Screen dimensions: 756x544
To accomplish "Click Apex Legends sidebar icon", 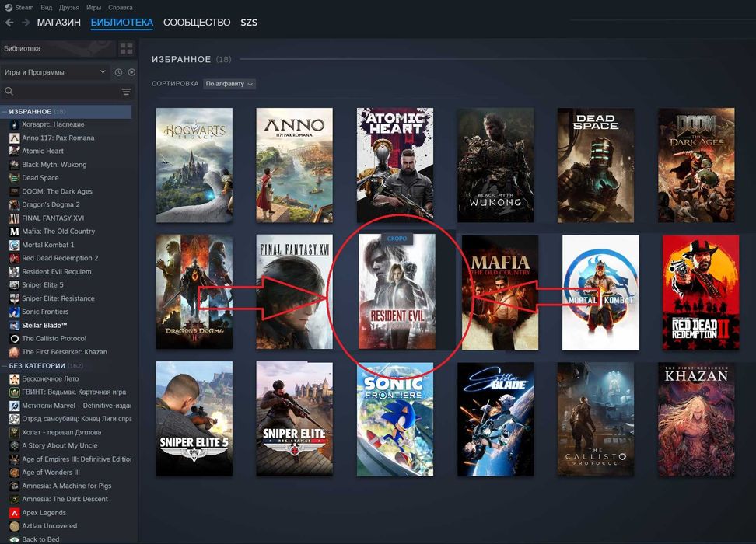I will [15, 513].
